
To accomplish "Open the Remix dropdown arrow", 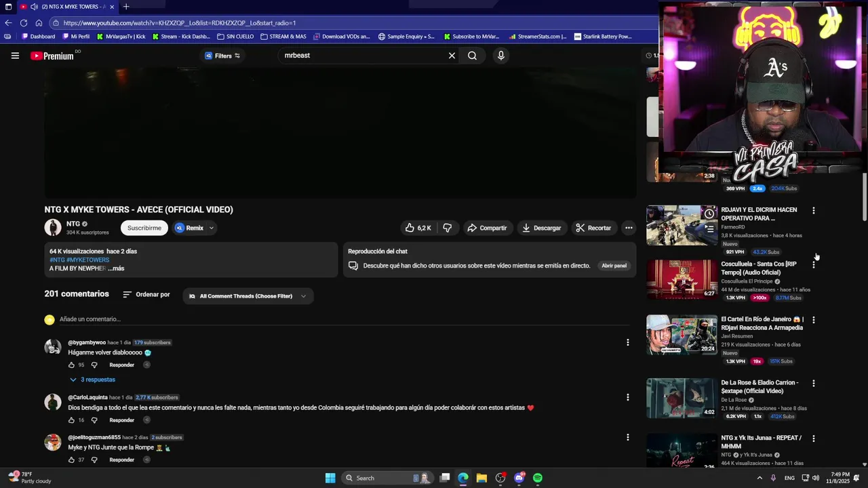I will (x=211, y=228).
